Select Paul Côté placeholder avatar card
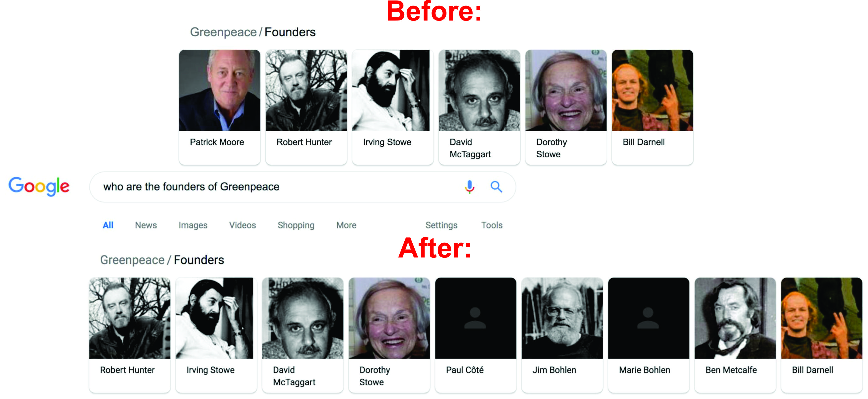This screenshot has height=399, width=868. tap(475, 335)
